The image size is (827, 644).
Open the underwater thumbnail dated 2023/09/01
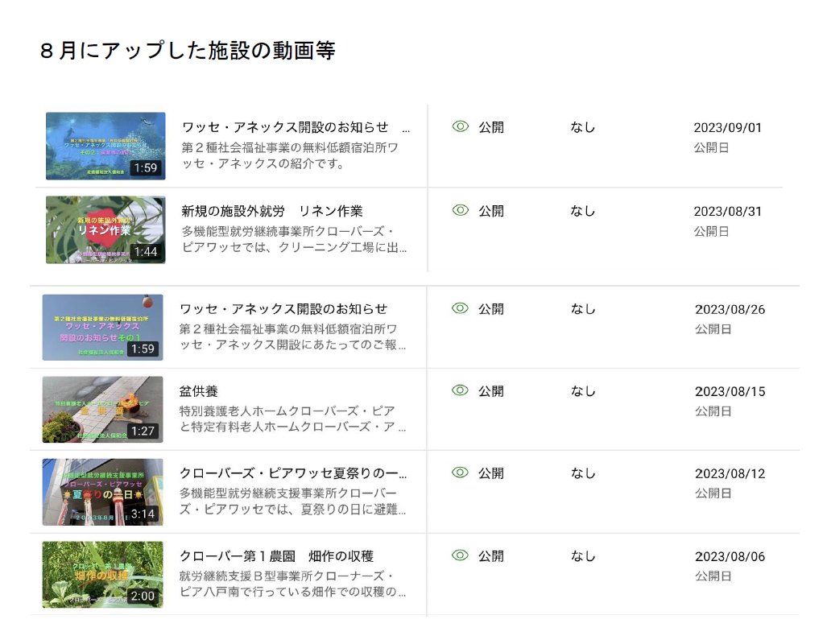[105, 146]
